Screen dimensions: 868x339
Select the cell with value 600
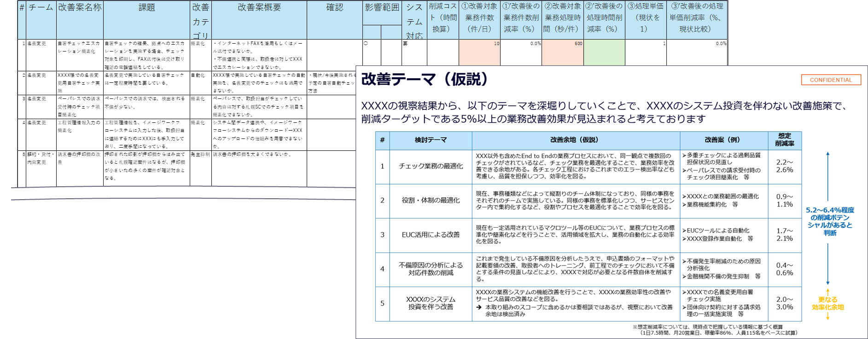(563, 52)
